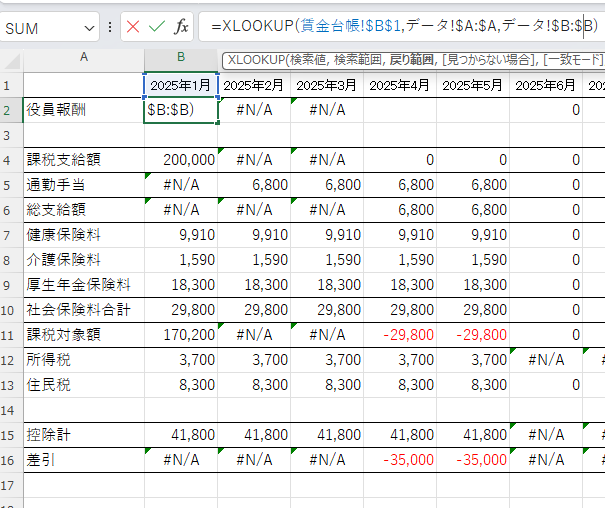
Task: Click the select-all corner of the sheet
Action: pyautogui.click(x=11, y=58)
